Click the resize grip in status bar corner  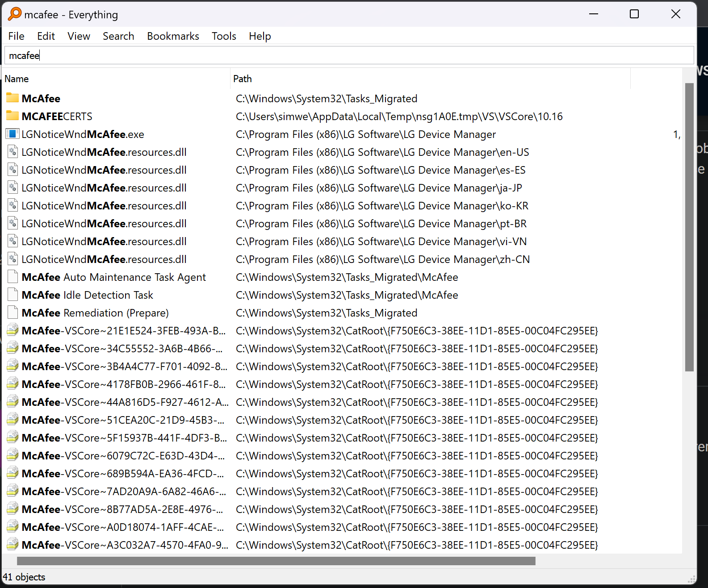[x=691, y=579]
